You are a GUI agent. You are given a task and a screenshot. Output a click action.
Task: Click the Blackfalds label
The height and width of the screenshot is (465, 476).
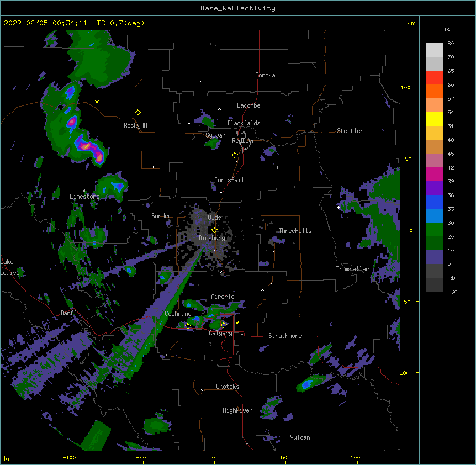[244, 123]
